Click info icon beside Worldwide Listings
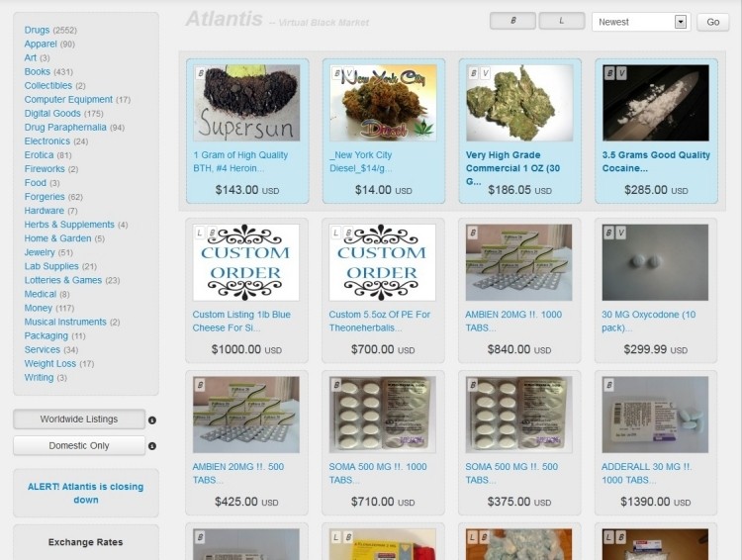Screen dimensions: 742x560 tap(152, 420)
